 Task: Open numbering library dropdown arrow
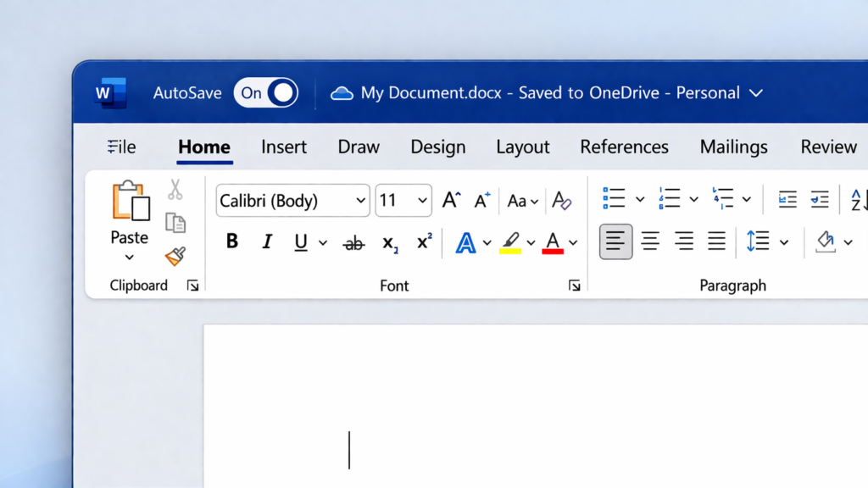(693, 200)
